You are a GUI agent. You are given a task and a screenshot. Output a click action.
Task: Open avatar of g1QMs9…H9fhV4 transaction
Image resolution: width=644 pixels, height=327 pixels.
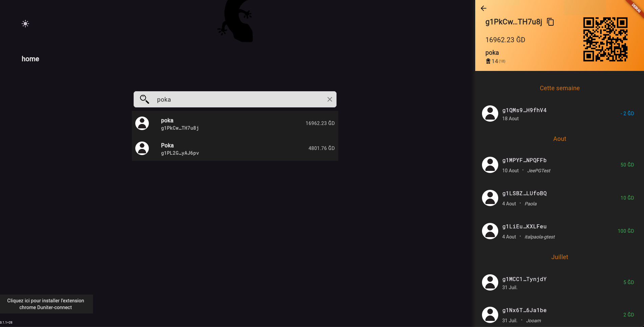point(490,114)
